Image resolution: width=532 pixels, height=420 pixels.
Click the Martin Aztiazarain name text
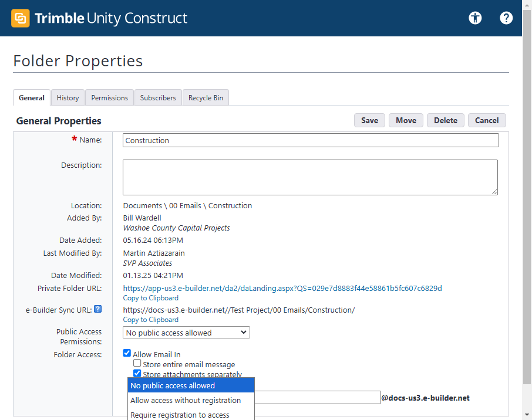coord(154,253)
